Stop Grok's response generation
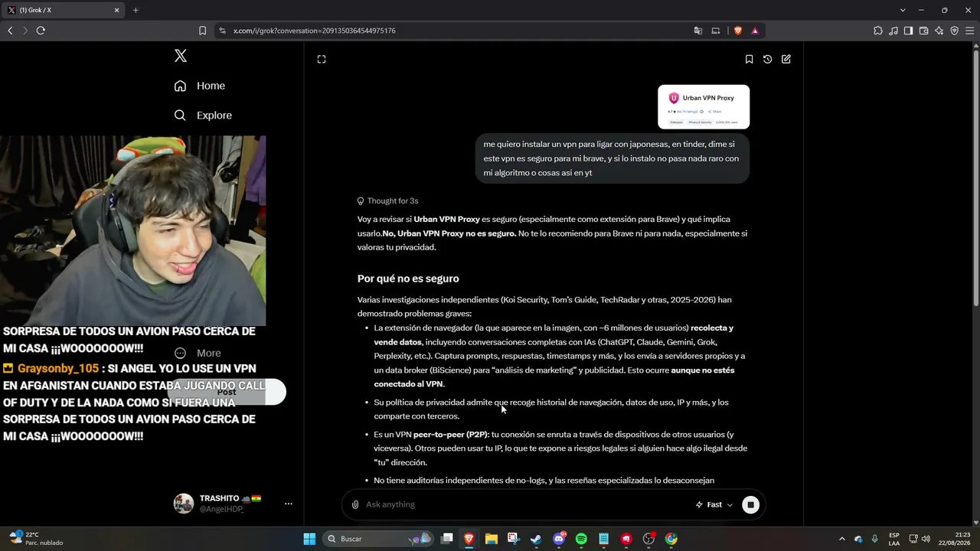980x551 pixels. [751, 504]
